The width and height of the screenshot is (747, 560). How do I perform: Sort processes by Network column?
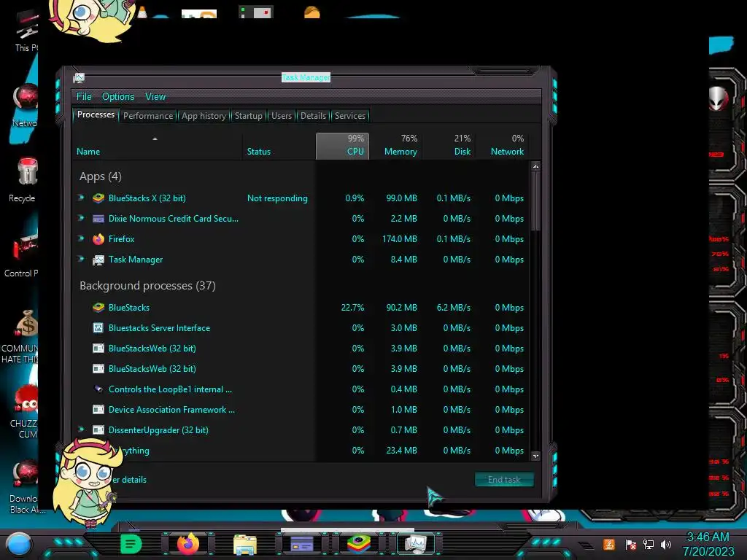(503, 146)
